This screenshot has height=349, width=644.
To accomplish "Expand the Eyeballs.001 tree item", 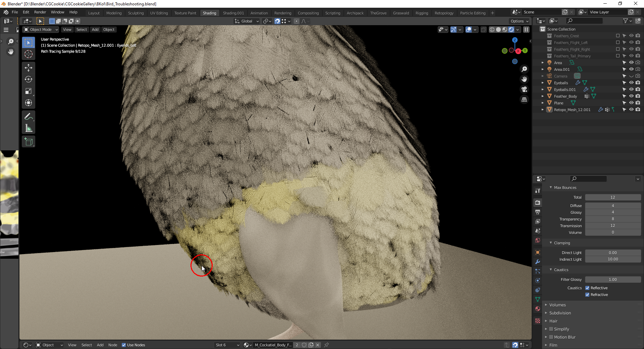I will pos(543,89).
